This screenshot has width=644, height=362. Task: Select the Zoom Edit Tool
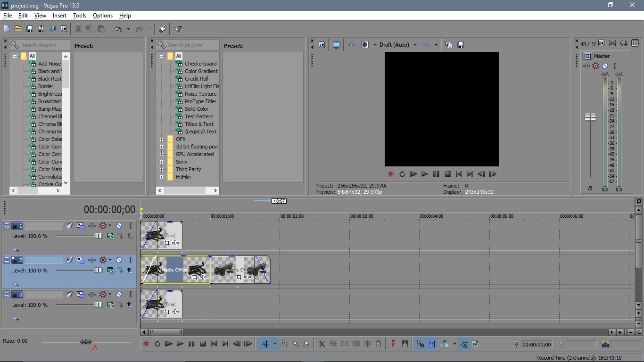(x=306, y=344)
